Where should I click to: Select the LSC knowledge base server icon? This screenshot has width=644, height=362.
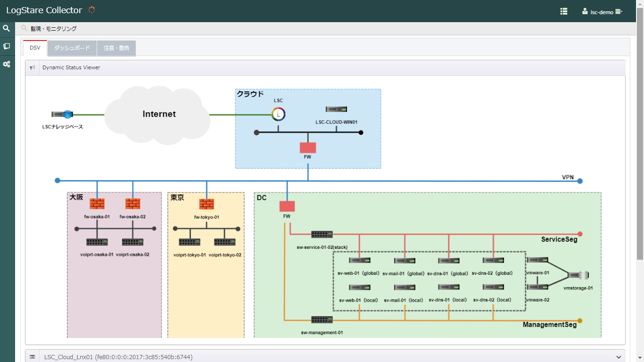(62, 114)
